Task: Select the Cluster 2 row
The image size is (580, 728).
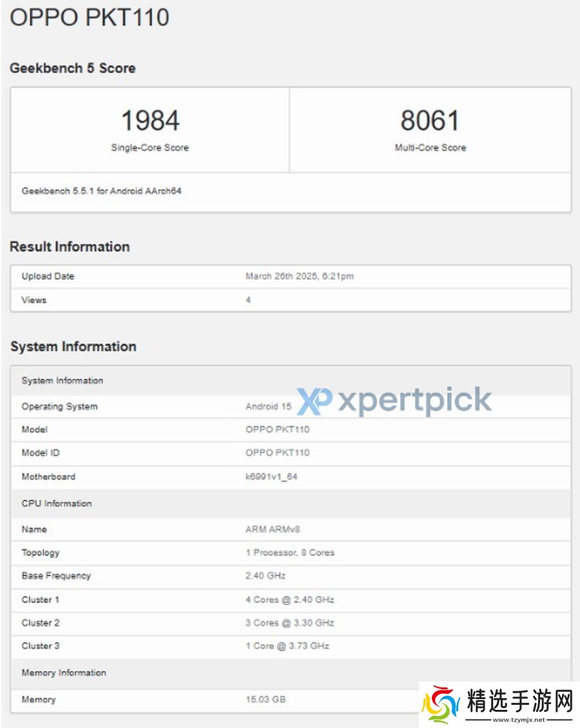Action: click(x=290, y=623)
